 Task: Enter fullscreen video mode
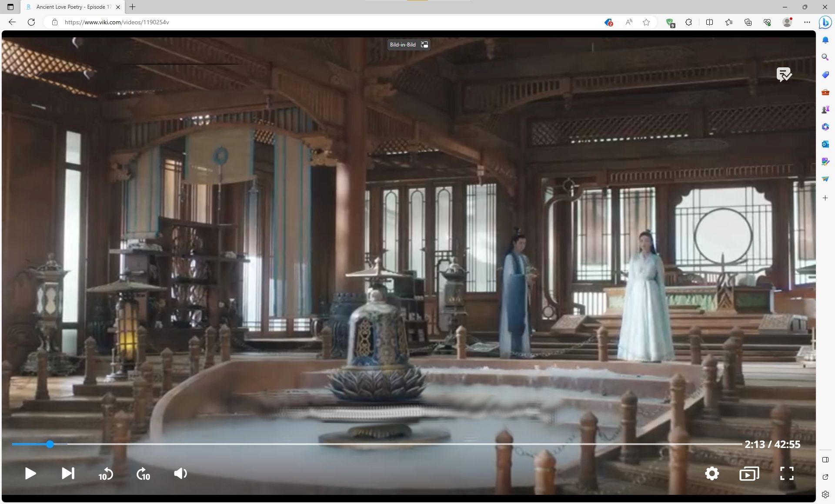(x=786, y=473)
